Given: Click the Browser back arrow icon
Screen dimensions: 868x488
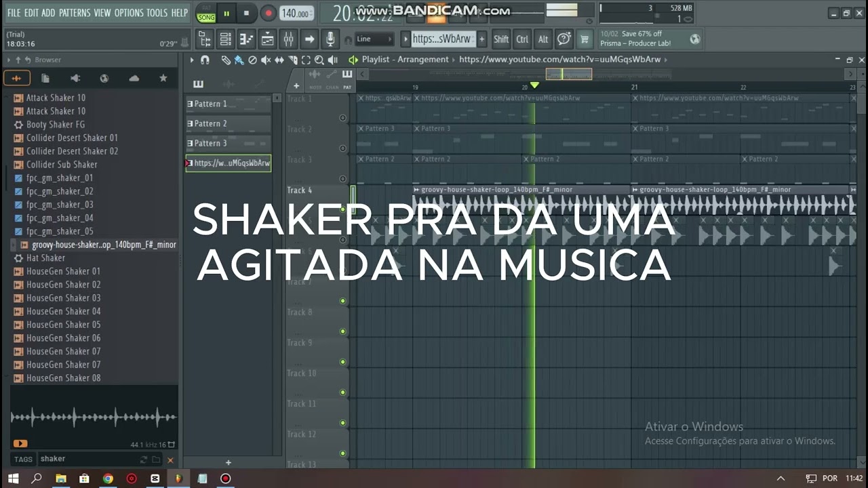Looking at the screenshot, I should 28,60.
